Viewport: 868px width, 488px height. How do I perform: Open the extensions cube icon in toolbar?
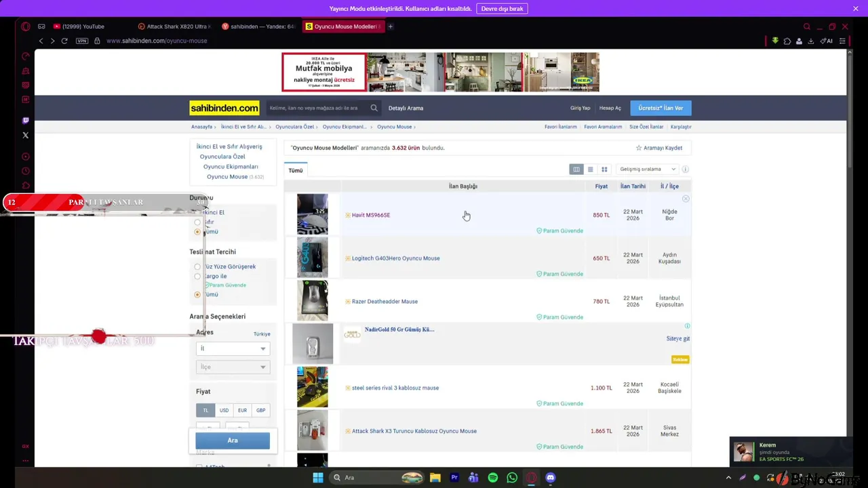pos(787,41)
